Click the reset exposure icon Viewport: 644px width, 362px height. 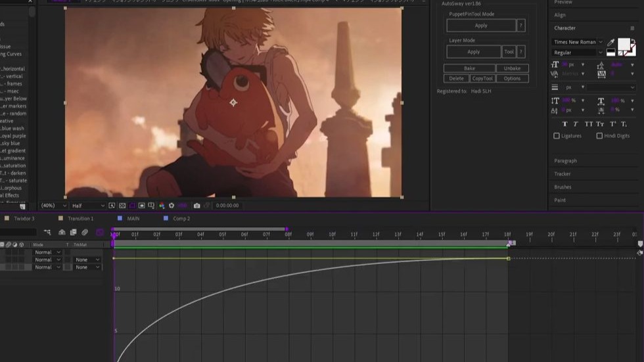[172, 206]
